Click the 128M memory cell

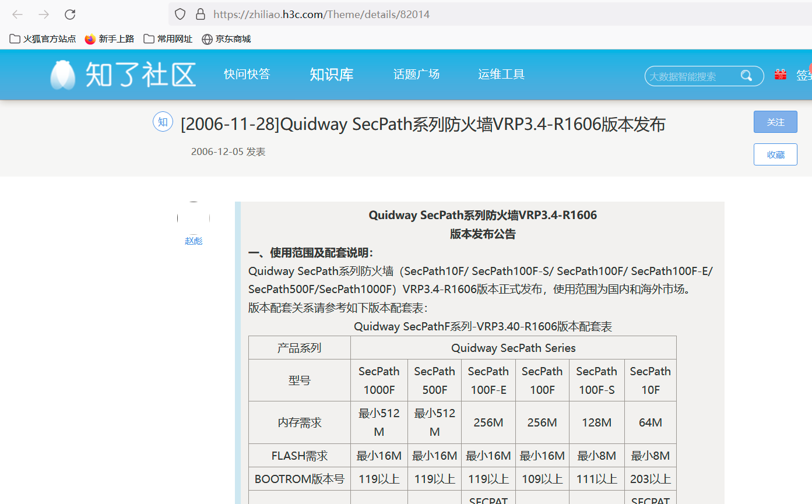(x=597, y=422)
